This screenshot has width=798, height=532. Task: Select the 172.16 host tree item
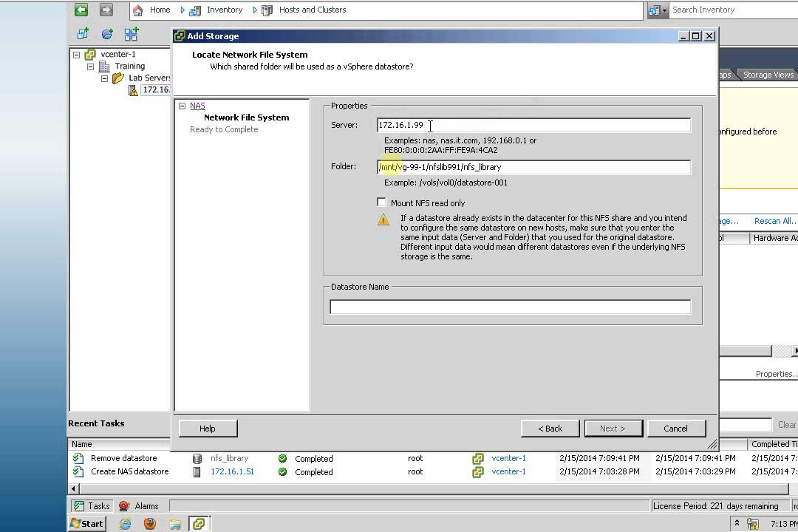click(156, 90)
